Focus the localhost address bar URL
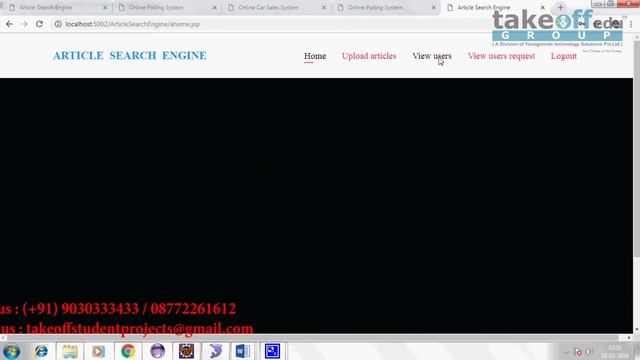Image resolution: width=640 pixels, height=360 pixels. pos(133,24)
